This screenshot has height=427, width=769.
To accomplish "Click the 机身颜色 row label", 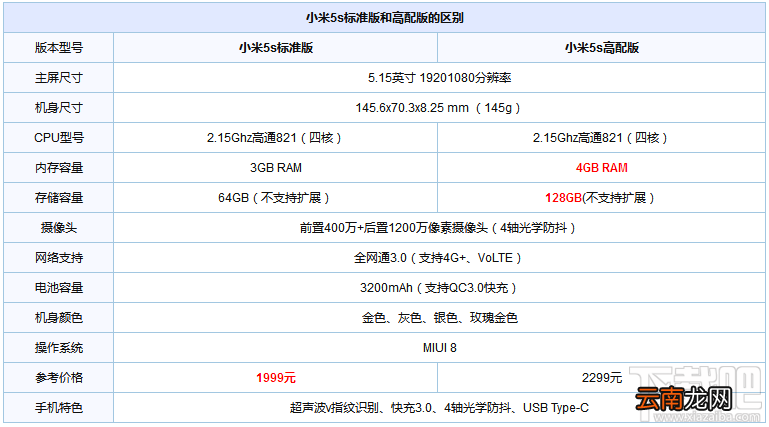I will 59,318.
